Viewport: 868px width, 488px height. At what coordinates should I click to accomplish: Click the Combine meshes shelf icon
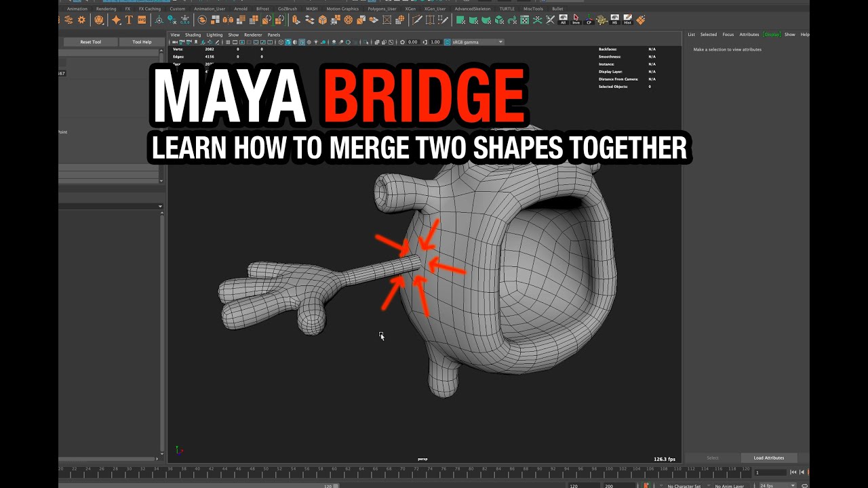click(x=202, y=20)
